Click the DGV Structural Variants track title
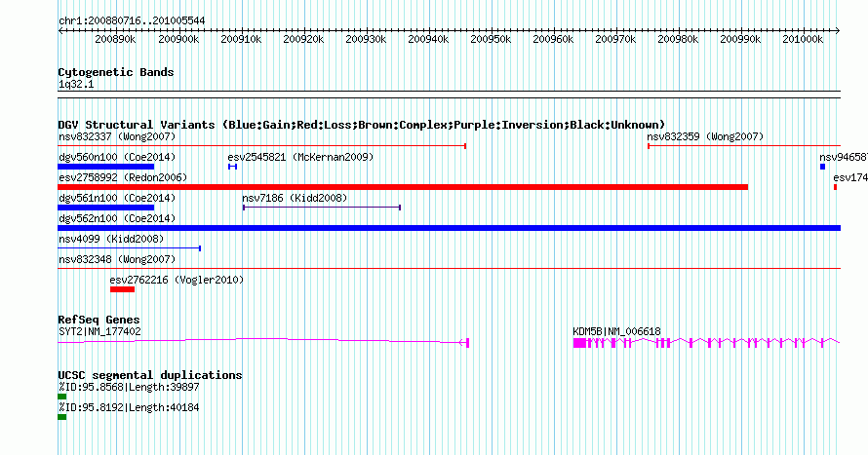Screen dimensions: 868x455 click(362, 125)
